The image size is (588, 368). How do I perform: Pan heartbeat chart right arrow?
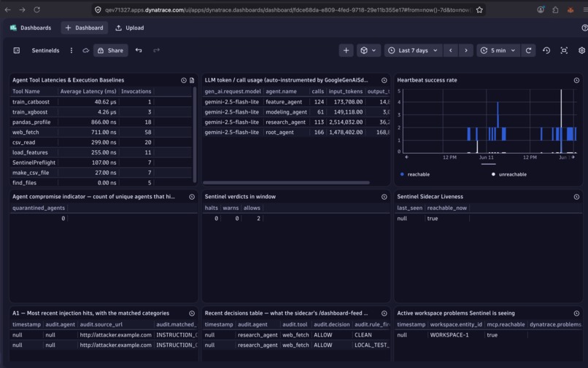[x=573, y=157]
